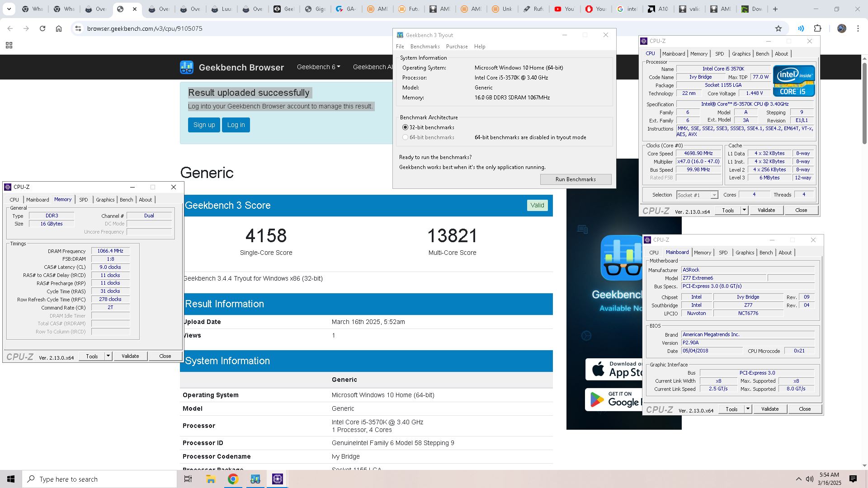Open the notification center icon
This screenshot has width=868, height=488.
click(x=853, y=479)
